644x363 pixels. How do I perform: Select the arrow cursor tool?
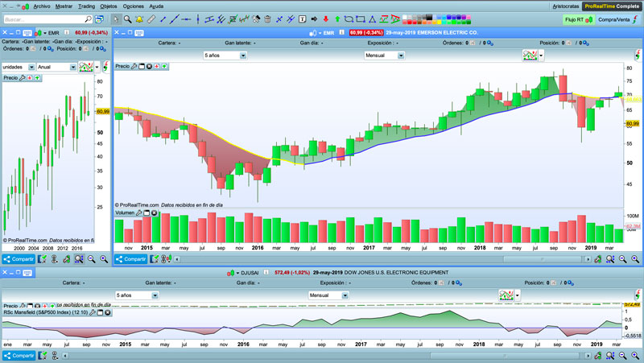[115, 19]
